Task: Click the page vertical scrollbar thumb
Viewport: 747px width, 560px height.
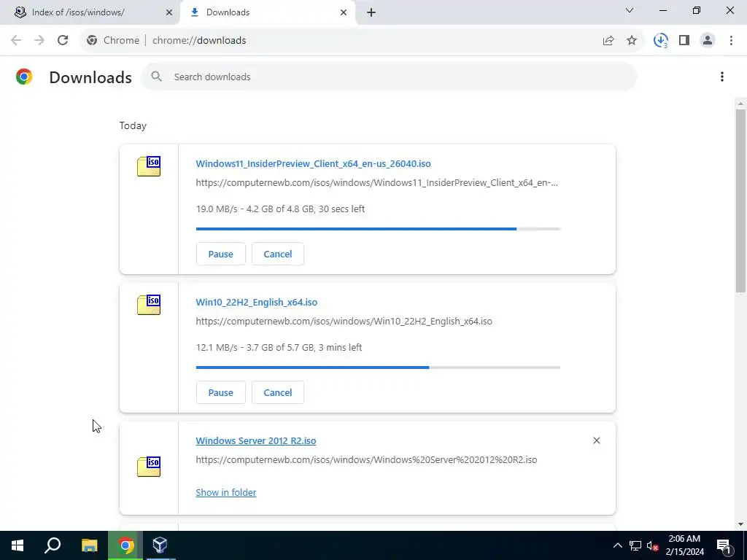Action: pyautogui.click(x=740, y=201)
